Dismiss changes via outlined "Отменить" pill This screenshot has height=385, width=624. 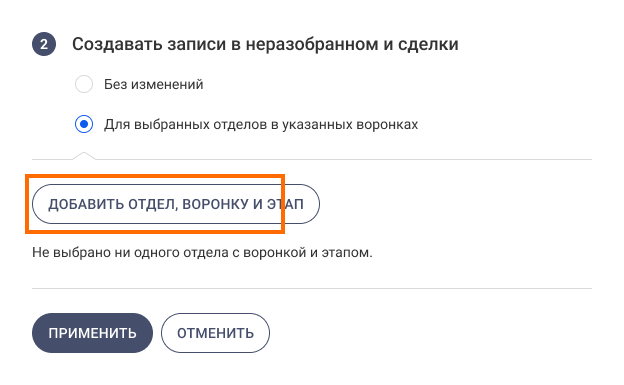coord(215,333)
